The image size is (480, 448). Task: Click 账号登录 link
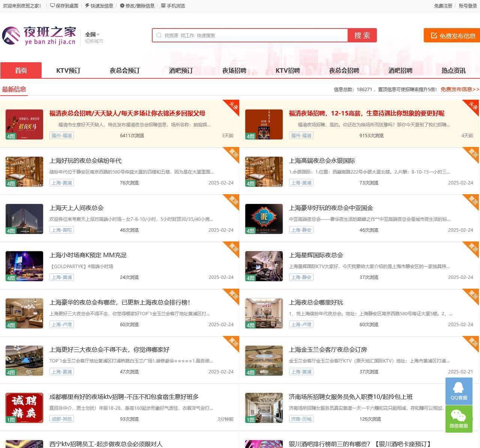[x=468, y=6]
